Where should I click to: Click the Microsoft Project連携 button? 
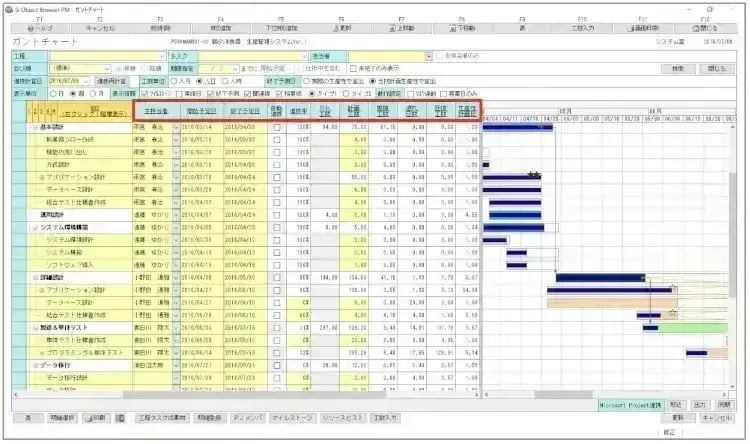[x=631, y=404]
